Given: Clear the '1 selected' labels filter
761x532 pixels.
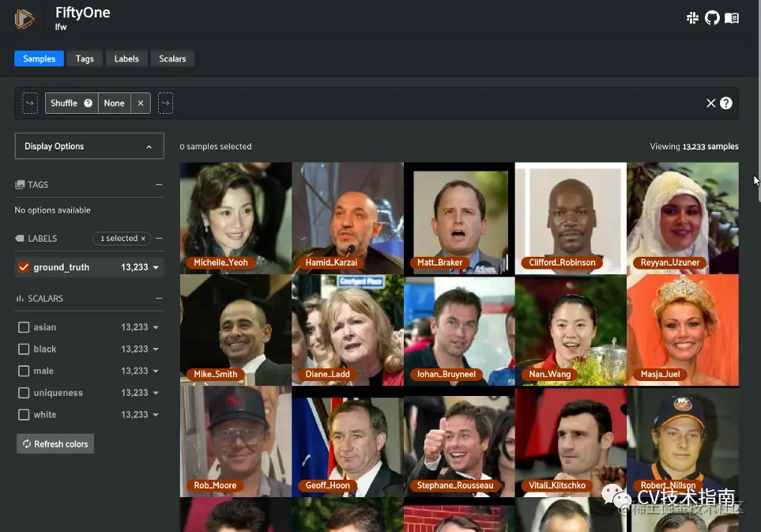Looking at the screenshot, I should [143, 238].
